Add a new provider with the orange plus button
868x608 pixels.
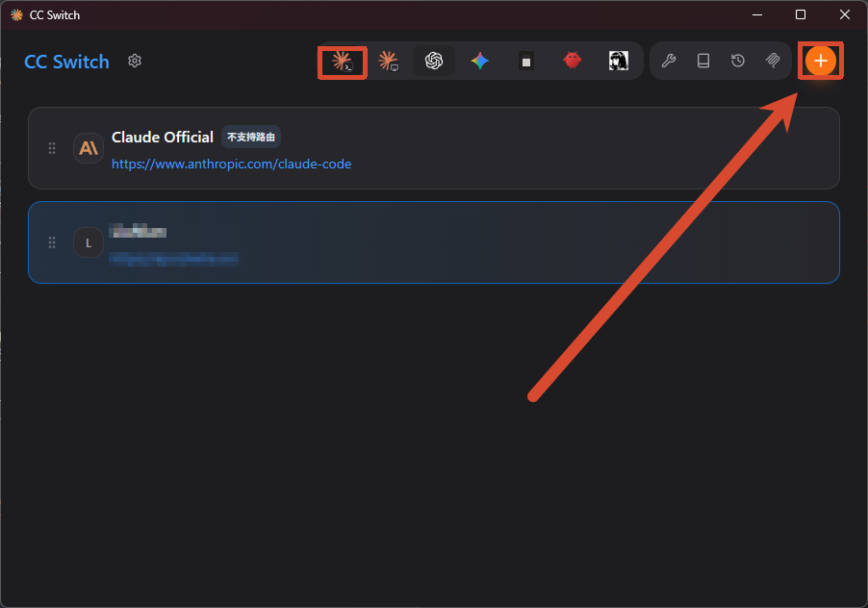(x=821, y=61)
